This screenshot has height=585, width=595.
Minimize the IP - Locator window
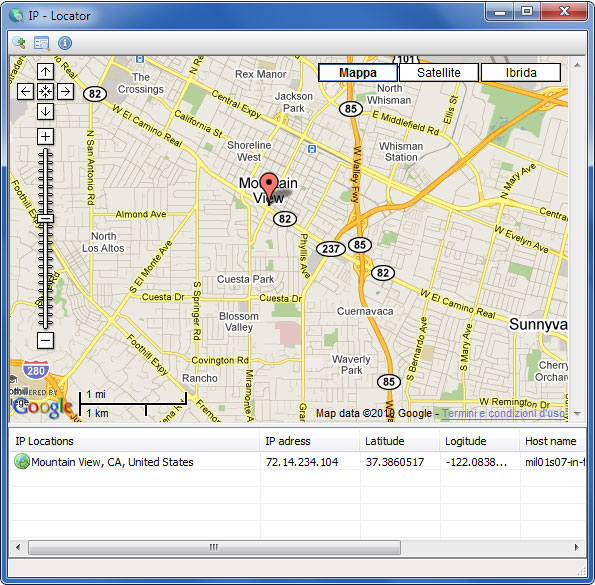click(500, 12)
